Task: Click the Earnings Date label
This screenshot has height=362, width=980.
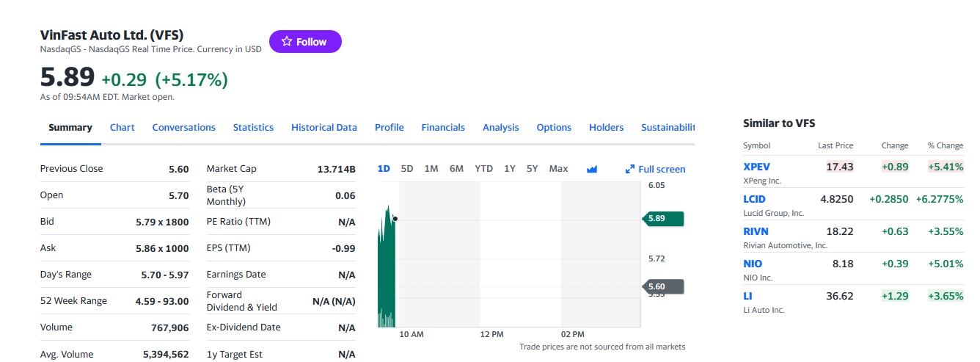Action: (236, 275)
